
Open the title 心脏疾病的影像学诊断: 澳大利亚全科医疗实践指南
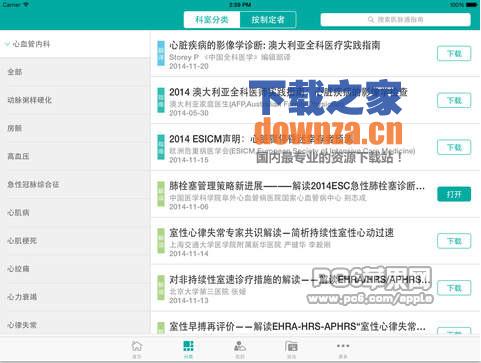(275, 45)
